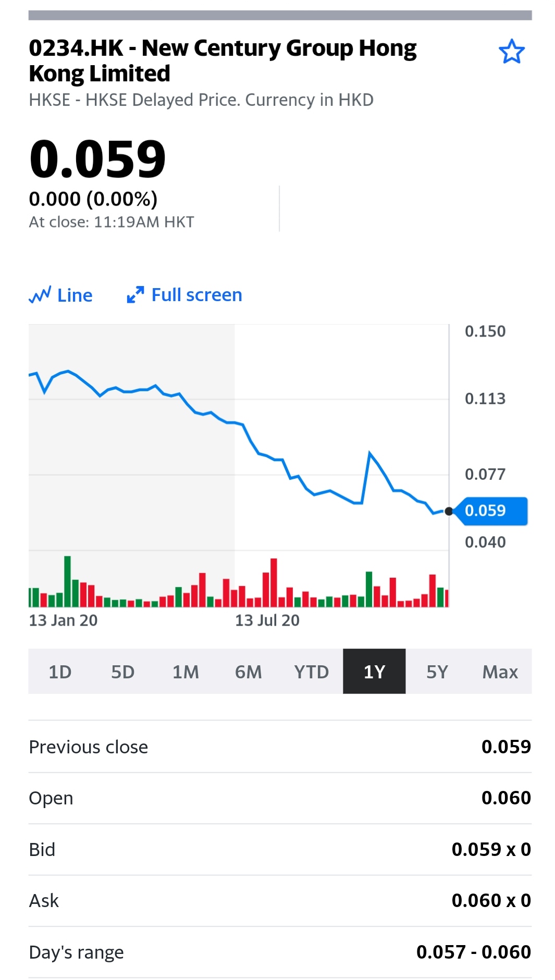The height and width of the screenshot is (980, 555).
Task: Tap the tallest green volume bar
Action: click(x=67, y=581)
